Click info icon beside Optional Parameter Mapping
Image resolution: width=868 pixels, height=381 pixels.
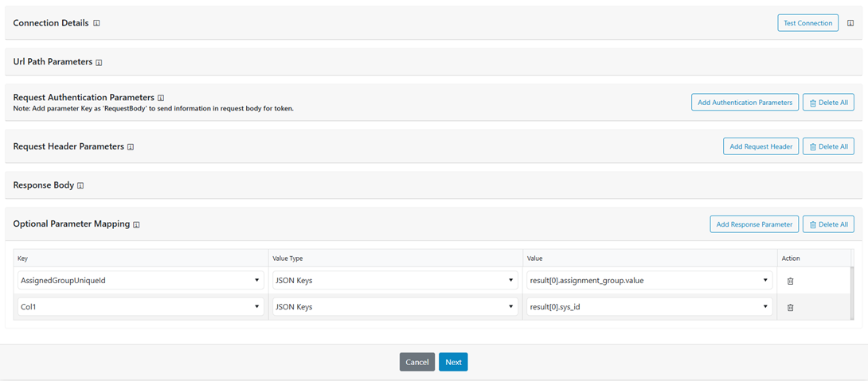[x=136, y=225]
